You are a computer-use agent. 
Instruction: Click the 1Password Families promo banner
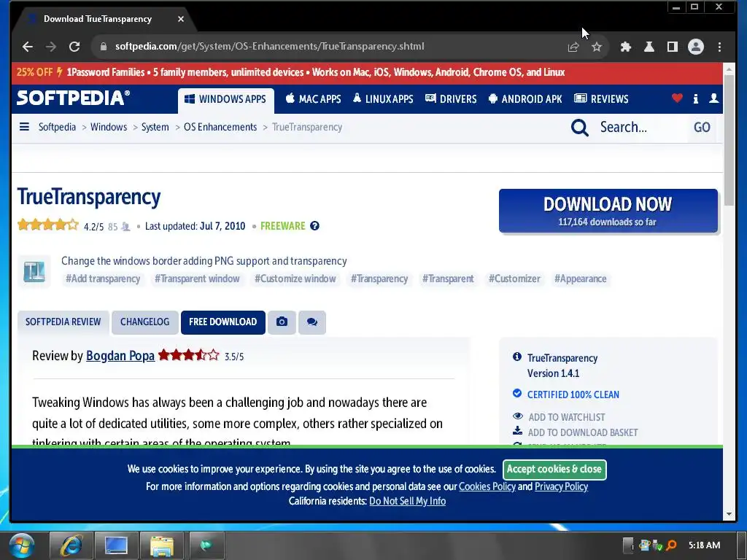click(x=367, y=72)
